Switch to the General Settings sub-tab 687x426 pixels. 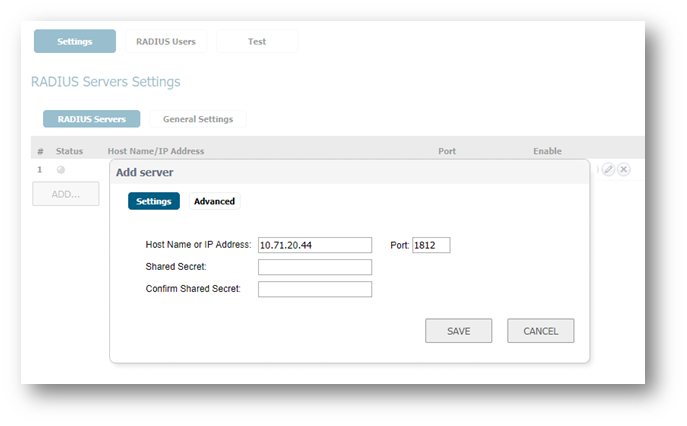(198, 119)
